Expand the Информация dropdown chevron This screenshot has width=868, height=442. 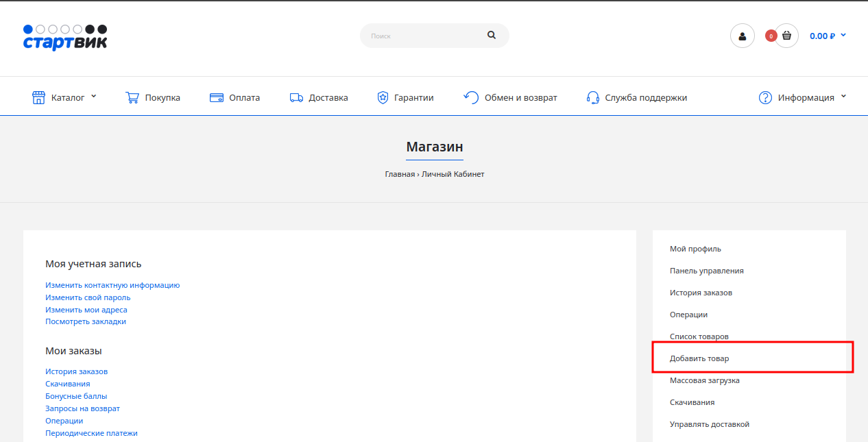tap(843, 97)
